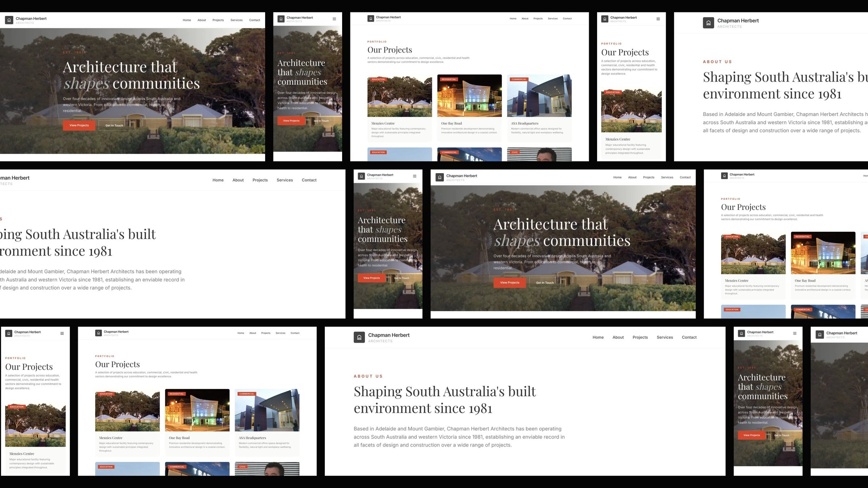The width and height of the screenshot is (868, 488).
Task: Click logo icon of desktop hero beside 'Hom' projects page
Action: [439, 177]
